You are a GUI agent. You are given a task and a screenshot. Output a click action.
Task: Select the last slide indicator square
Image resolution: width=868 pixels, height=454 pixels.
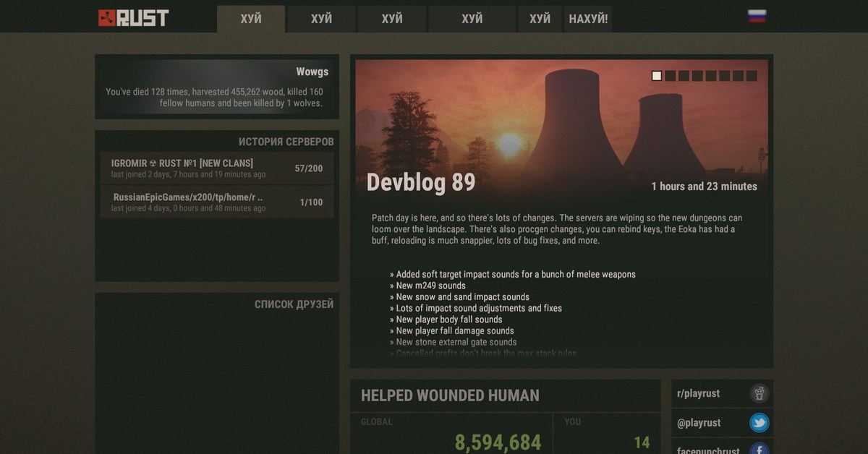[752, 76]
